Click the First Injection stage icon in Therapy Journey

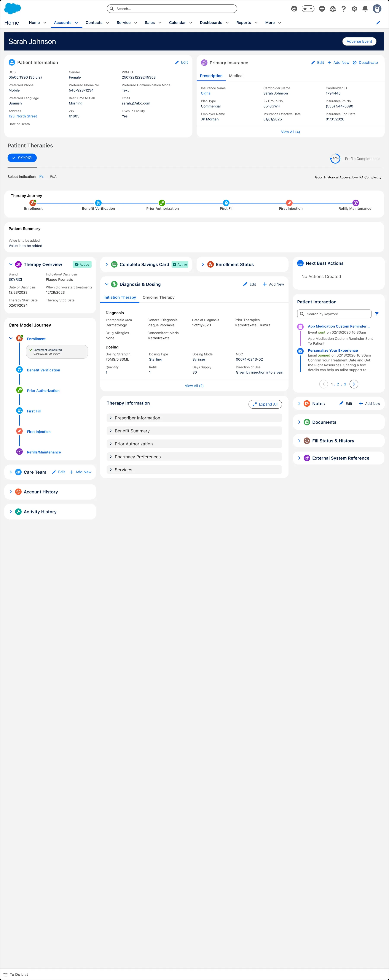[x=289, y=203]
